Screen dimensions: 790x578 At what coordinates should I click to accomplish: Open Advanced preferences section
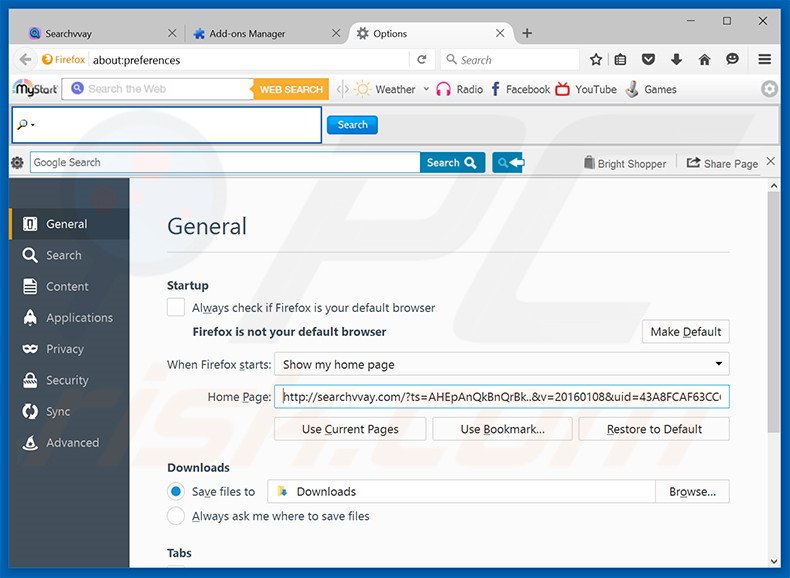69,442
